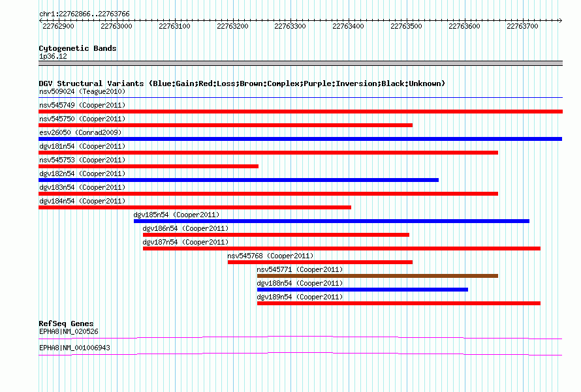Click ruler position 22763100
Viewport: 581px width, 392px height.
[x=174, y=26]
